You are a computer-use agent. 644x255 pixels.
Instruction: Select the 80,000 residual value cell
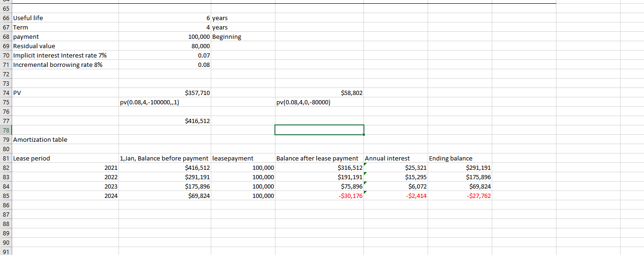tap(165, 46)
